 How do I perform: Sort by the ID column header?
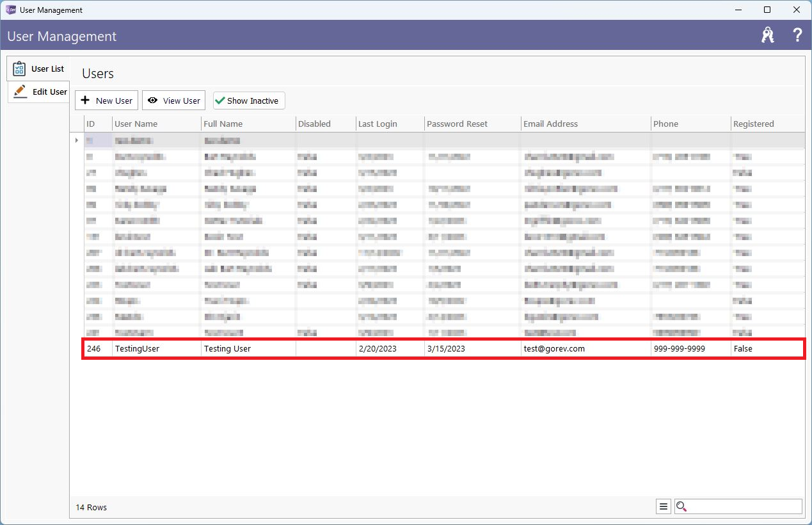click(98, 124)
